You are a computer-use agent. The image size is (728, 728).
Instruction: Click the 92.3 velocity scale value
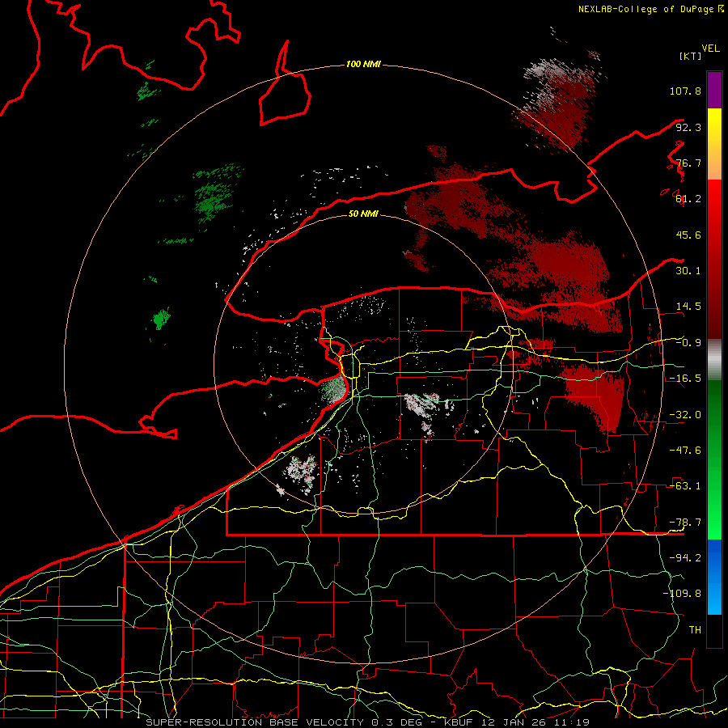(688, 127)
